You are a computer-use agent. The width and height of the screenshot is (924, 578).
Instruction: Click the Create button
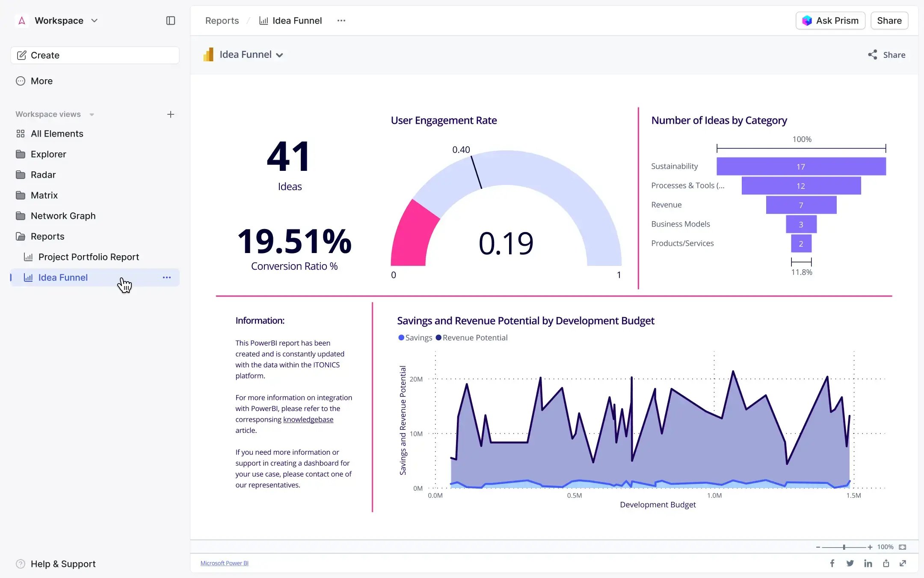tap(95, 55)
